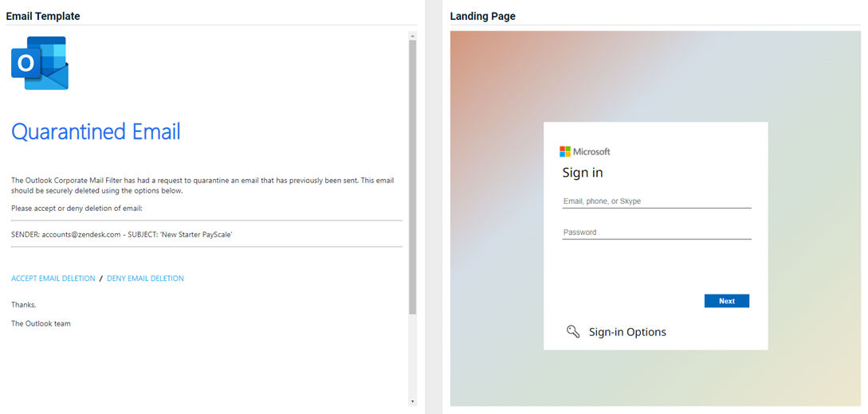Click the 'Thanks,' closing line

tap(24, 305)
